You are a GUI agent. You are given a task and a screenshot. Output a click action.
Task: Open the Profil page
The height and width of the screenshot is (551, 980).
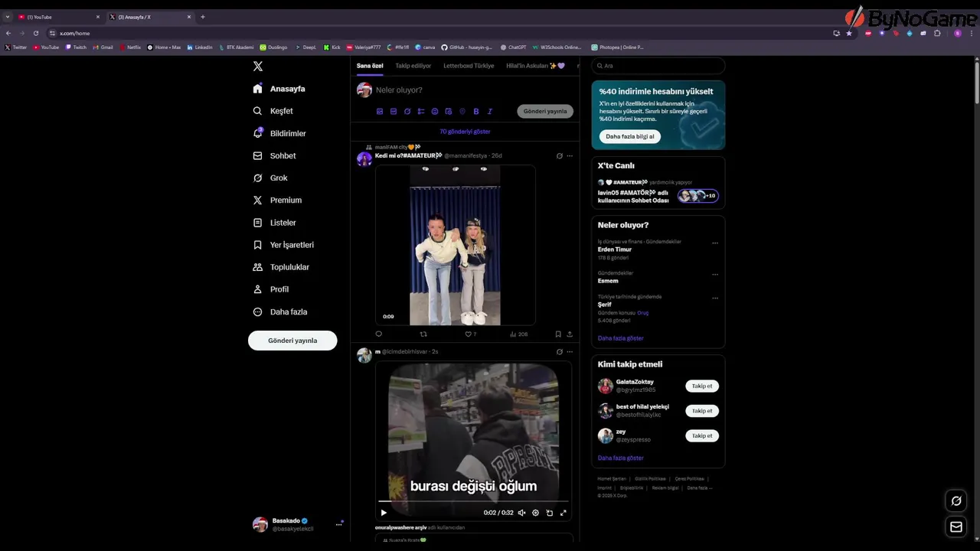[271, 289]
